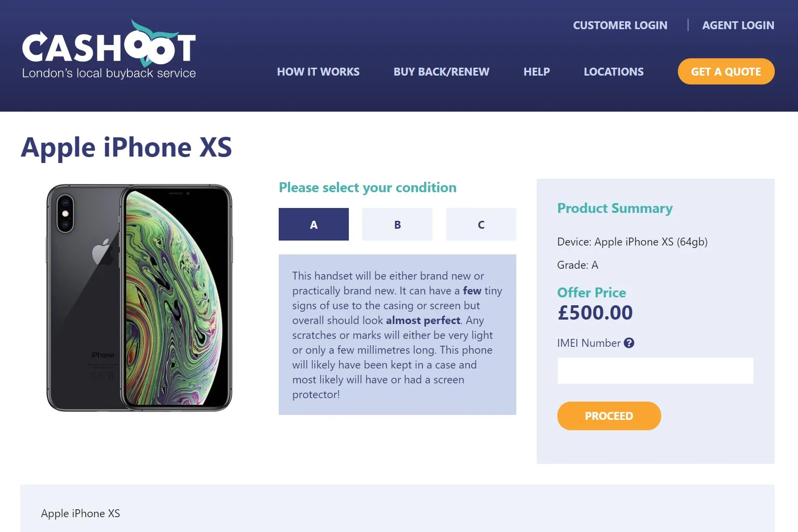
Task: Click the iPhone XS product image
Action: point(139,297)
